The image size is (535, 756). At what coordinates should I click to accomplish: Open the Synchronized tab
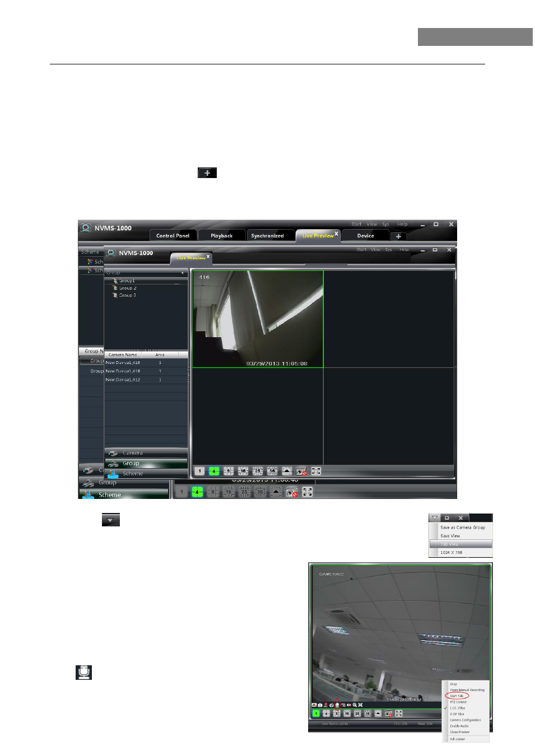coord(267,236)
